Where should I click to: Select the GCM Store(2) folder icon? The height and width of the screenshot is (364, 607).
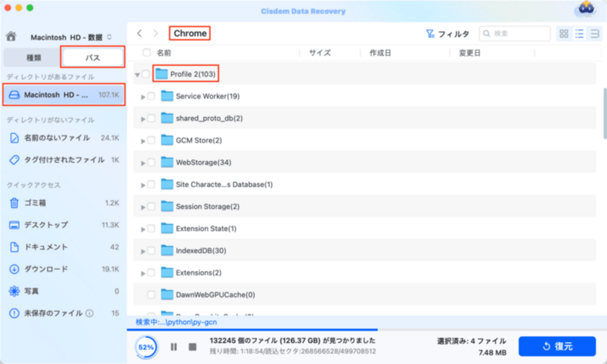coord(167,140)
